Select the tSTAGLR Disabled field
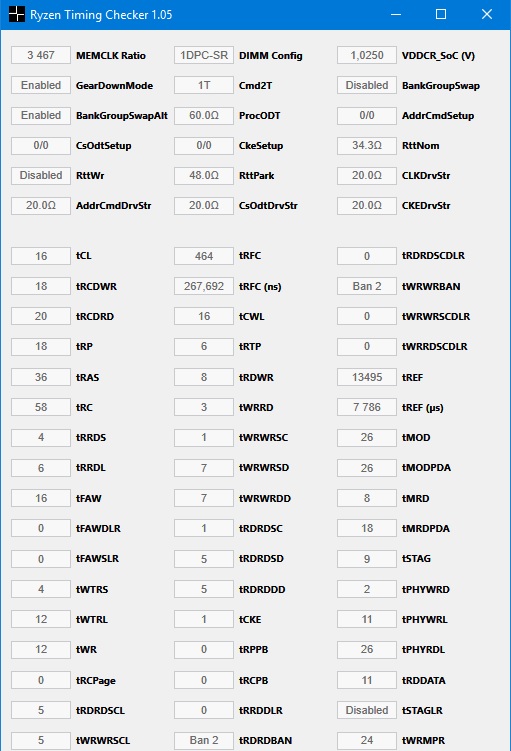The height and width of the screenshot is (751, 511). [x=367, y=710]
